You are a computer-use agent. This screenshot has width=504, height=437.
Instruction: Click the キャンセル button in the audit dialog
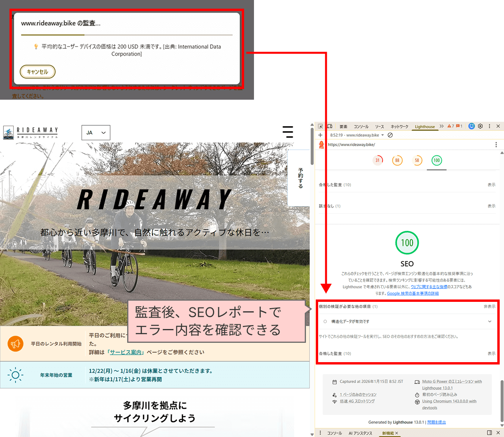[37, 72]
